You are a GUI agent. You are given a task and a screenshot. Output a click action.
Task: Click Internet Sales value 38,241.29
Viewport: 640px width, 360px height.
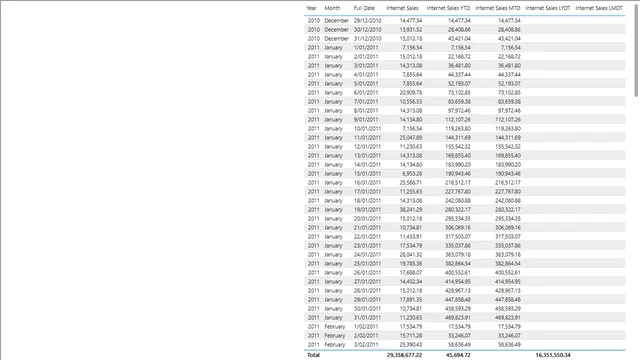[x=411, y=209]
